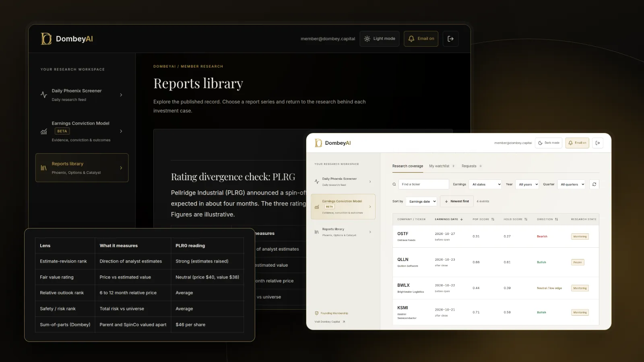This screenshot has width=644, height=362.
Task: Open the All dates earnings dropdown
Action: pyautogui.click(x=486, y=184)
